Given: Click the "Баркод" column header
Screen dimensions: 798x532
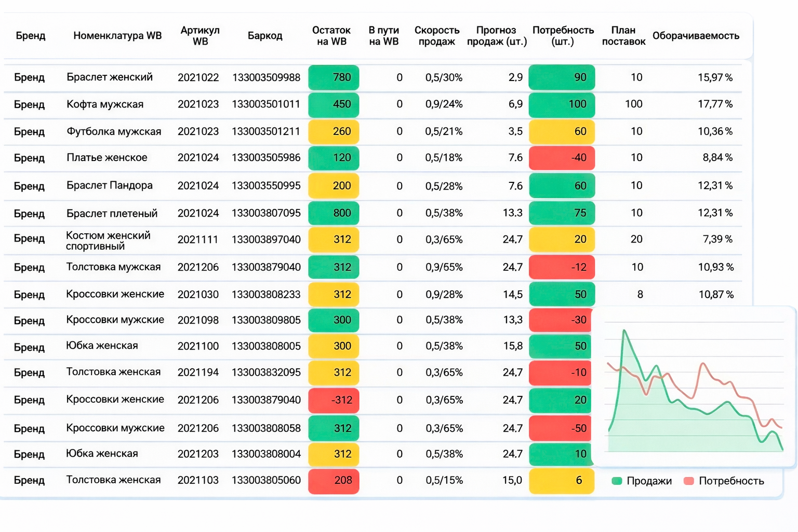Looking at the screenshot, I should (265, 36).
